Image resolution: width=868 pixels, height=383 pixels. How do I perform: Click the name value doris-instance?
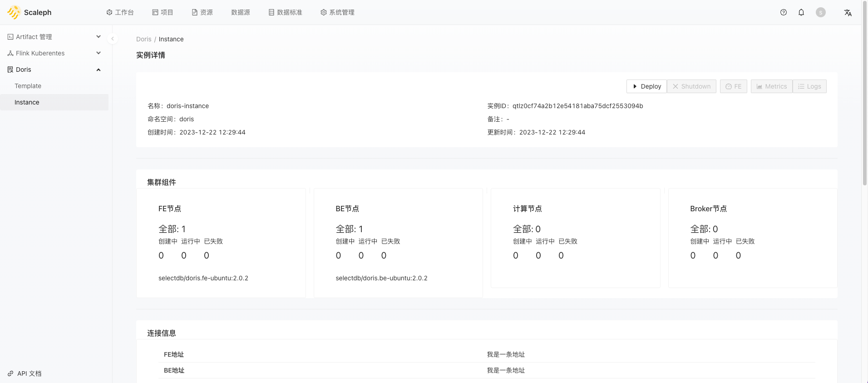187,106
